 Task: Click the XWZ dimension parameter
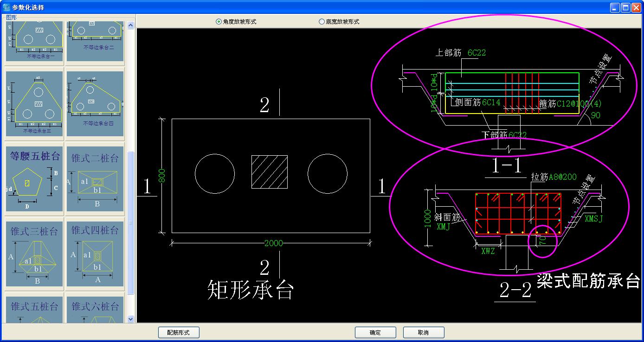(488, 251)
